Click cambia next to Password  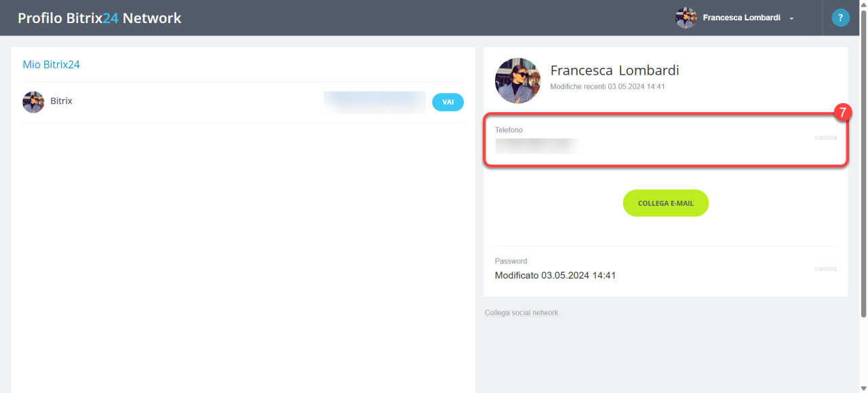pyautogui.click(x=825, y=269)
